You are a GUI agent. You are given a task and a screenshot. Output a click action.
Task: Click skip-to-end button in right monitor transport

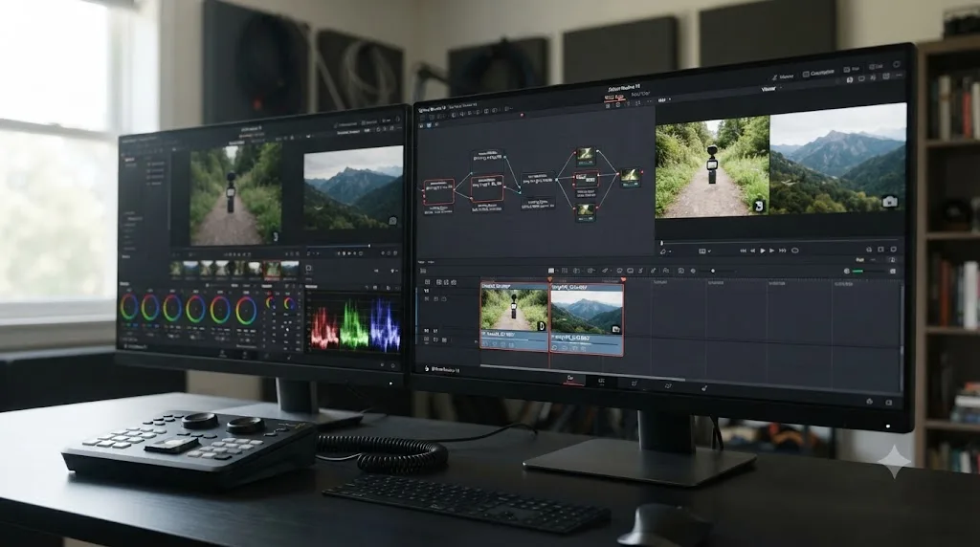783,251
